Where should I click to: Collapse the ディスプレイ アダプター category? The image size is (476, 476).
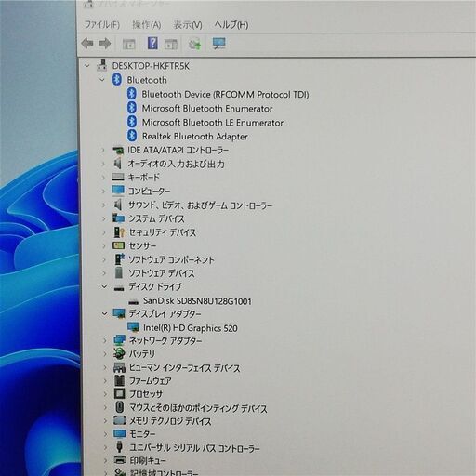105,314
